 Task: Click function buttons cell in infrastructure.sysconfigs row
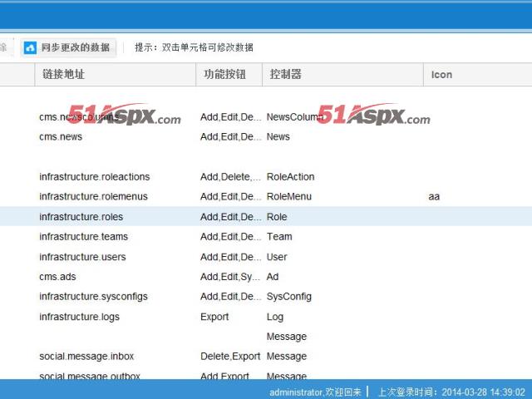coord(231,297)
